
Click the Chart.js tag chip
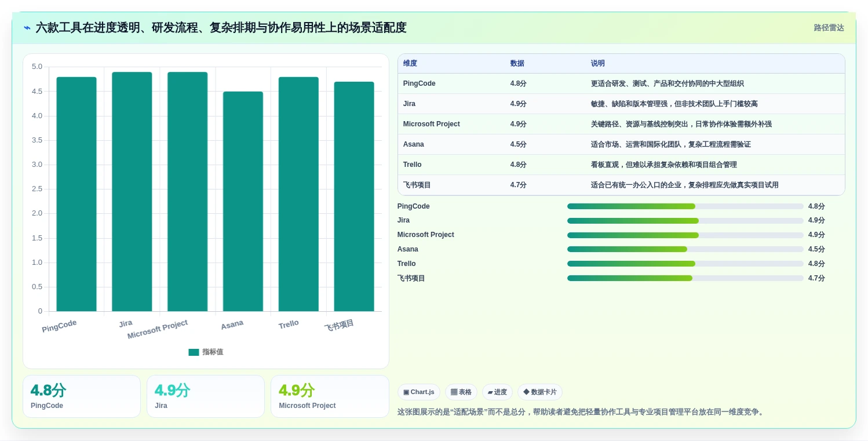point(419,392)
